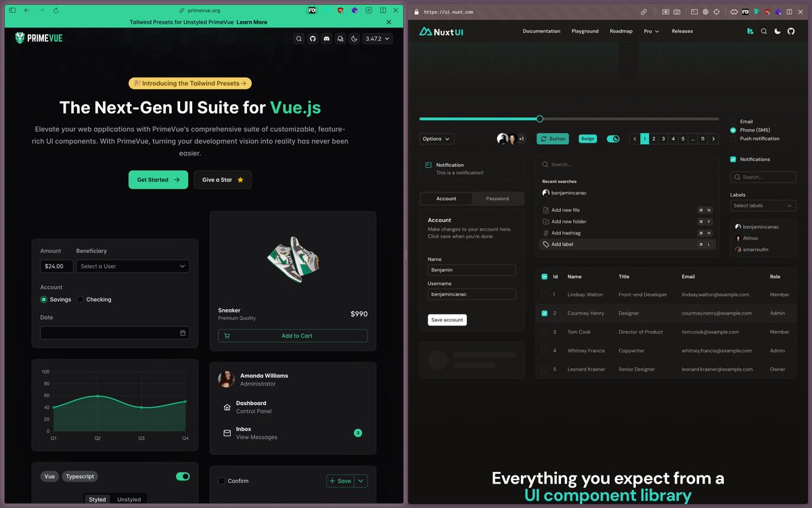Switch to the Unstyled tab
The image size is (812, 508).
[129, 500]
